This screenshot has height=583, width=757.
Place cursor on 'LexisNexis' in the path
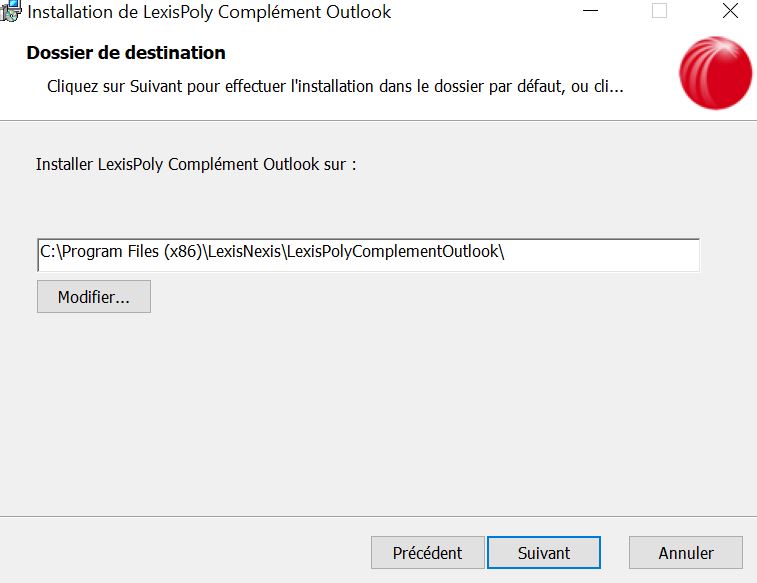[244, 251]
